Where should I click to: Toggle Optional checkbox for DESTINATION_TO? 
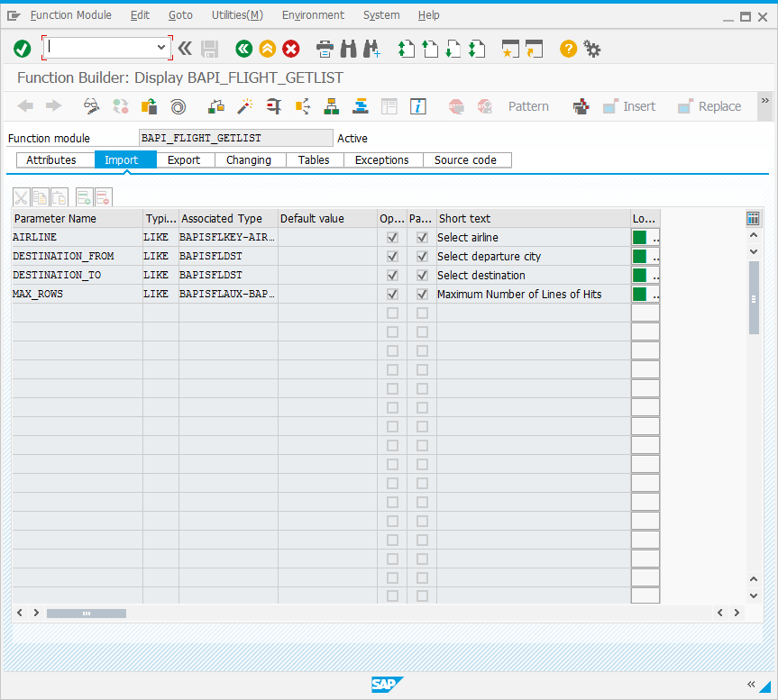tap(392, 275)
